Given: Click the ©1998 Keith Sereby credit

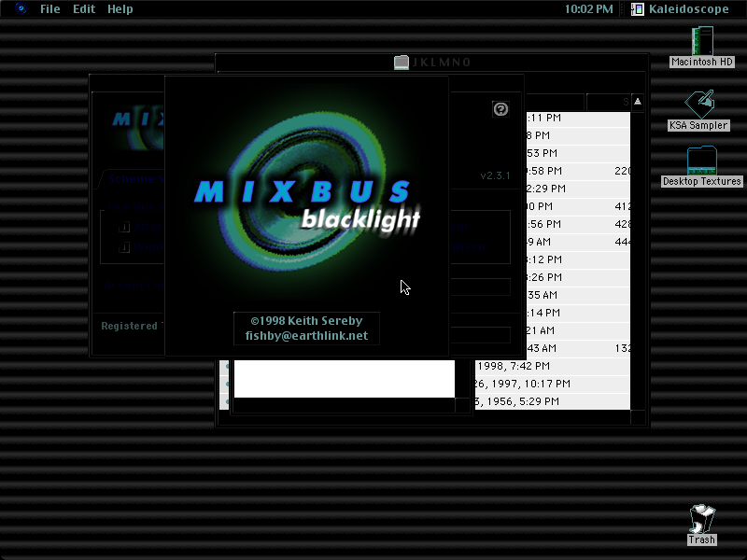Looking at the screenshot, I should tap(306, 321).
